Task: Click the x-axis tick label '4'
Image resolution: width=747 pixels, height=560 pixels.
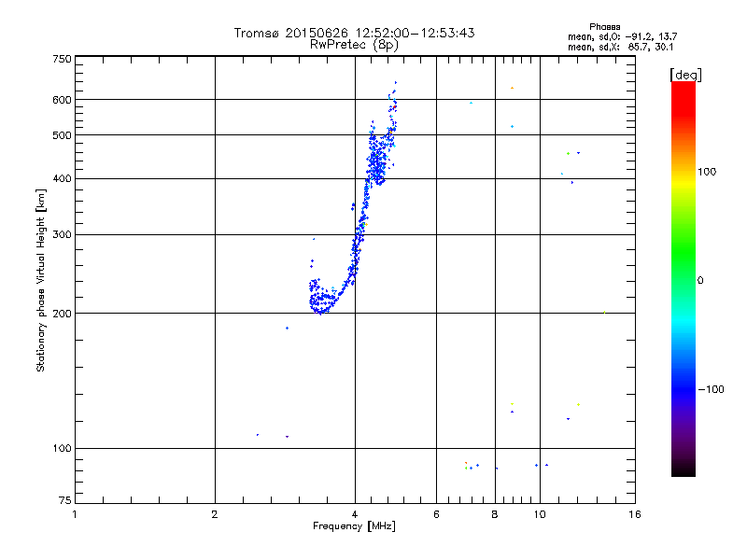Action: tap(355, 514)
